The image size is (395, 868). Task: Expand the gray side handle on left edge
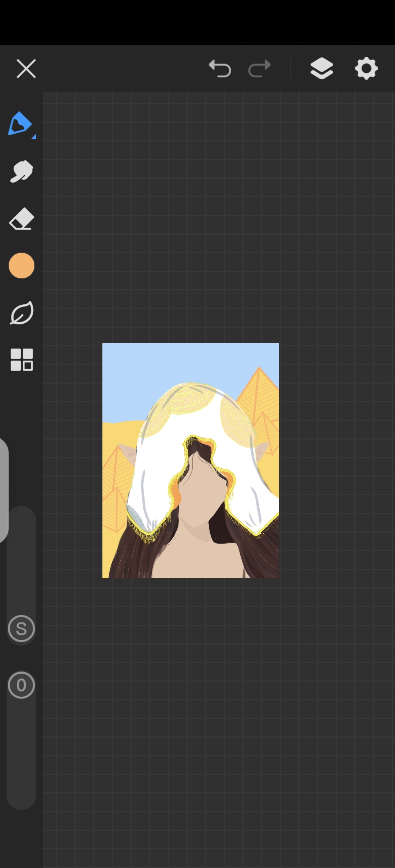(x=4, y=490)
